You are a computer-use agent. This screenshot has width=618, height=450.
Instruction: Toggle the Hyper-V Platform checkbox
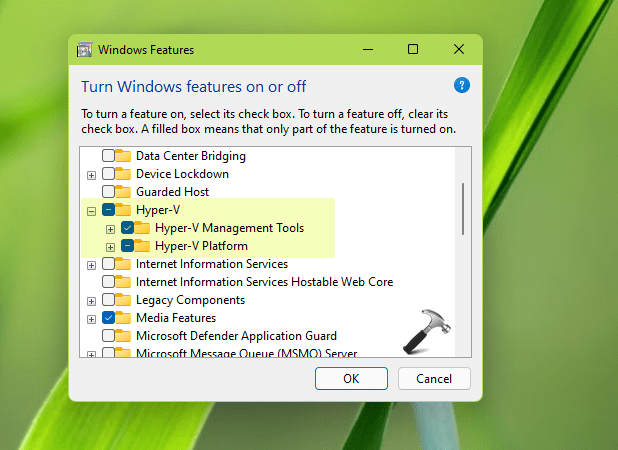click(127, 246)
